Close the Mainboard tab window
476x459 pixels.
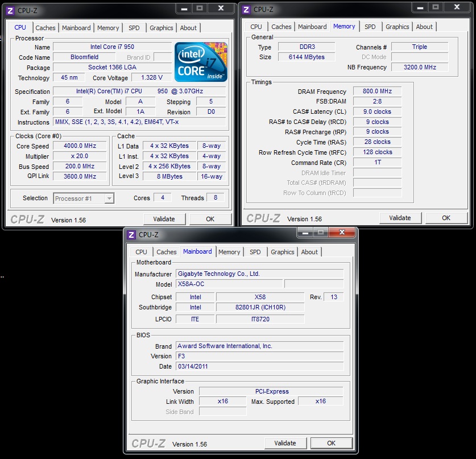coord(342,233)
